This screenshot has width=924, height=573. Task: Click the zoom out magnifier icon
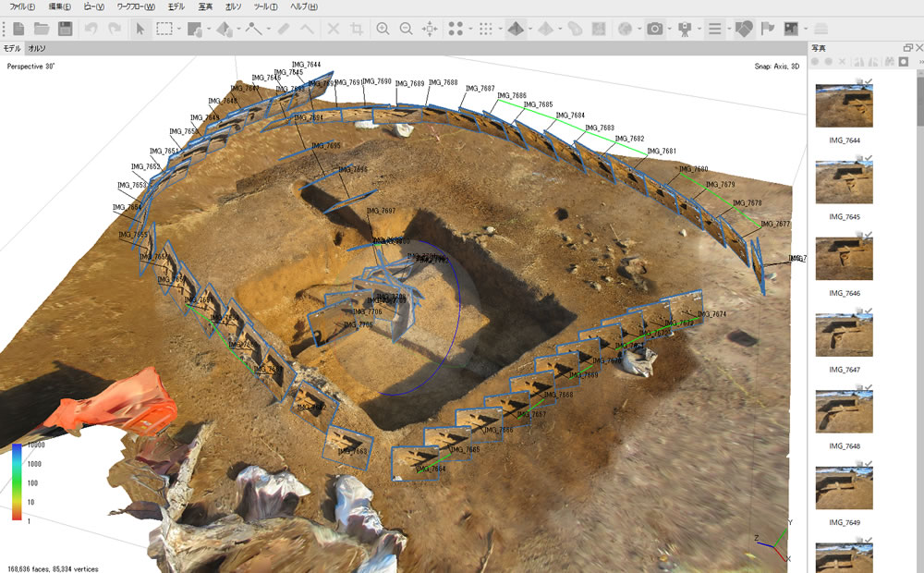406,29
